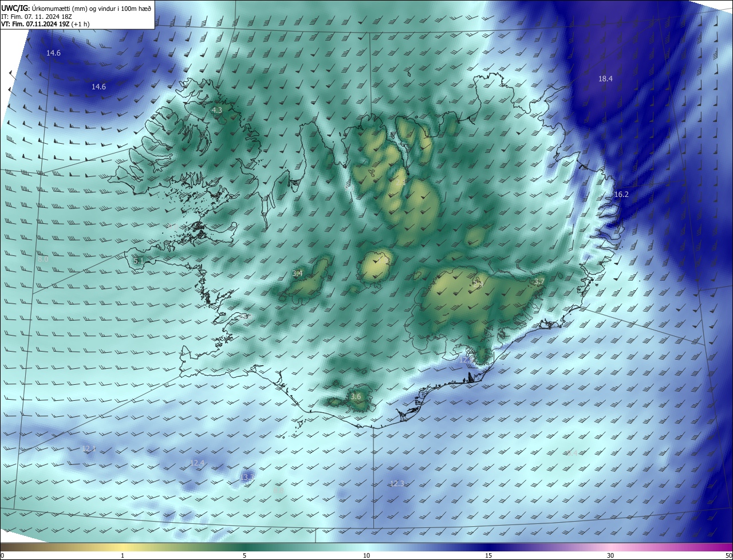Click the faint 8.0 value west of Snæfellsnes
This screenshot has height=560, width=733.
(x=43, y=259)
